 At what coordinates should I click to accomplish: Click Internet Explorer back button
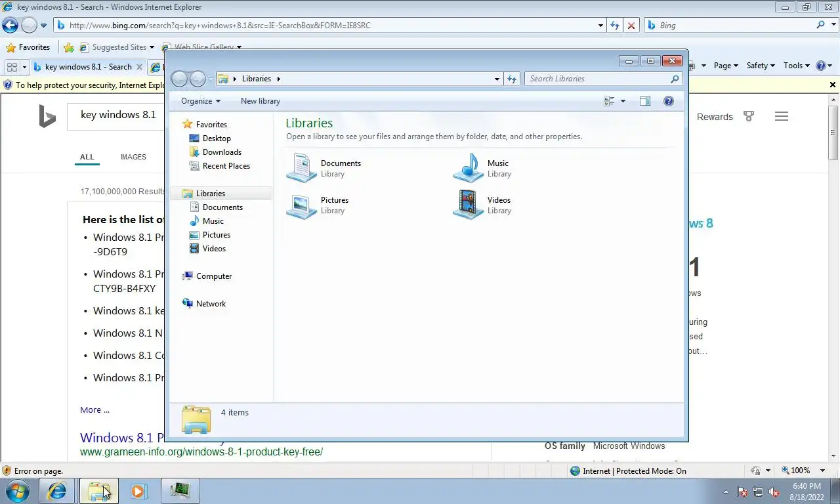click(x=10, y=26)
